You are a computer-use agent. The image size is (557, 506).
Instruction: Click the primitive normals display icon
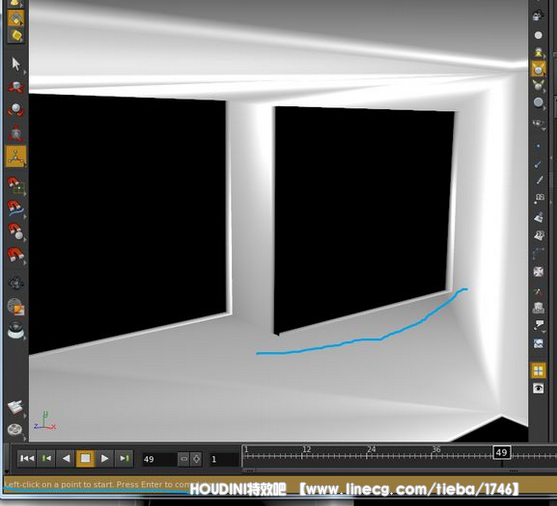pyautogui.click(x=539, y=217)
